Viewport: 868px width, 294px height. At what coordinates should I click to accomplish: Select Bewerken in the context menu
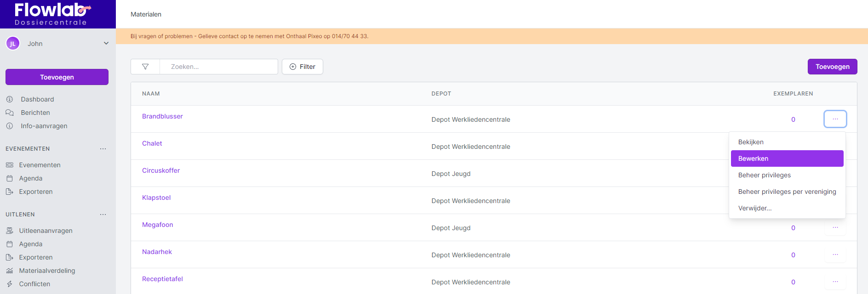[787, 158]
